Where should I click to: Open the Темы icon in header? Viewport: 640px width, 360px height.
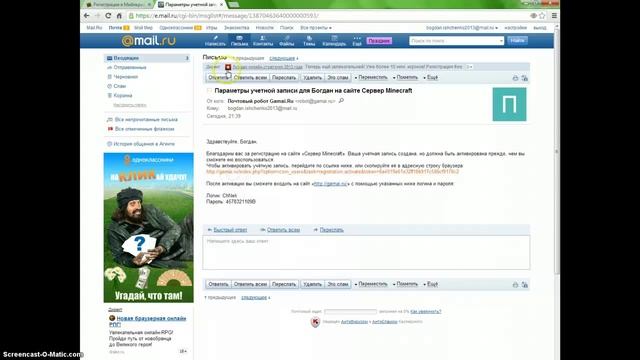[x=309, y=41]
